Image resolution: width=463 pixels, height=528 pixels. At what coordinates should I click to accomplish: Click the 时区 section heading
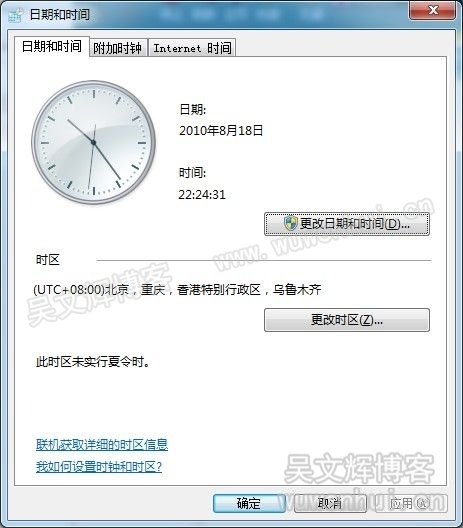[x=48, y=260]
